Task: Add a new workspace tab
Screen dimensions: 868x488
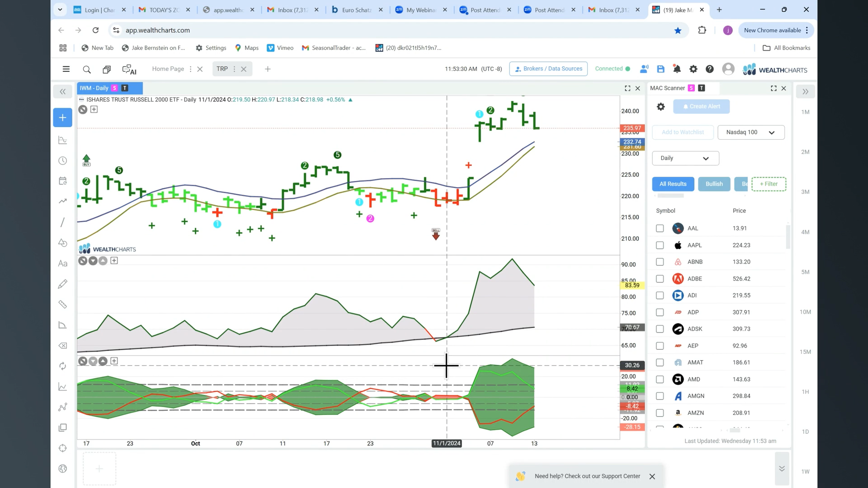Action: (268, 69)
